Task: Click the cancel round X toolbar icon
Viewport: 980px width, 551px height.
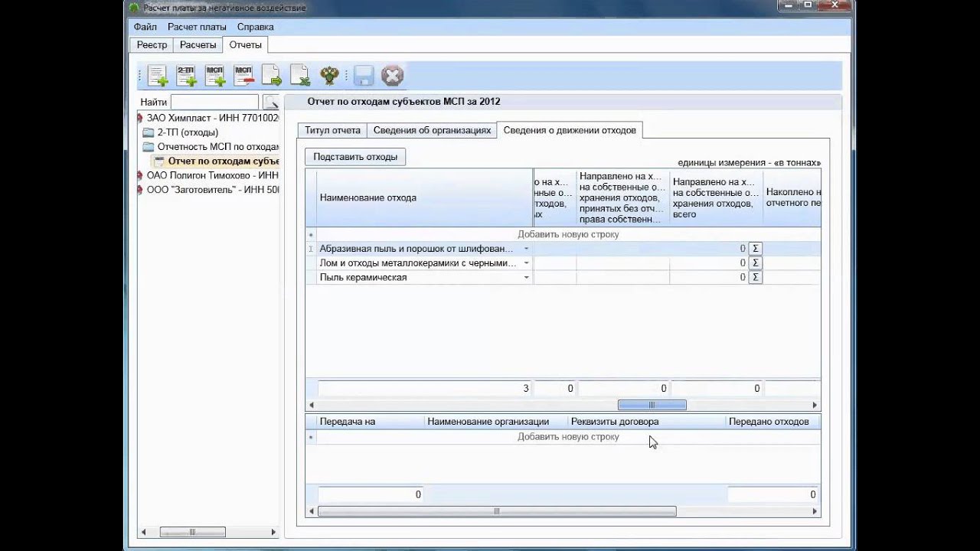Action: coord(392,76)
